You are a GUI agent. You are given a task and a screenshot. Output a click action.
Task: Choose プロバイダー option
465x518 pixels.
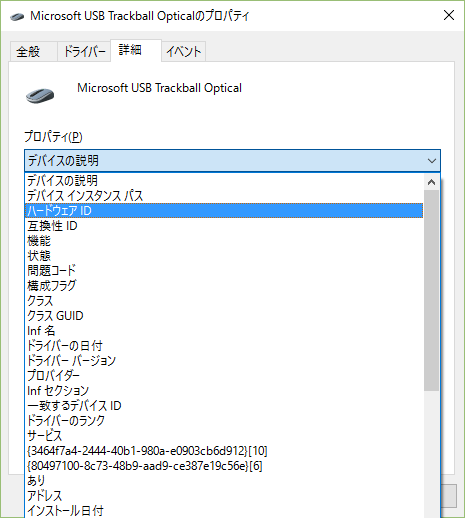[x=224, y=376]
